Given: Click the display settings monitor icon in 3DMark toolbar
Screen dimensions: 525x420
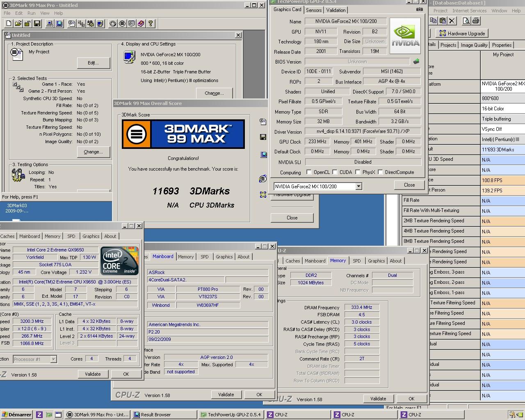Looking at the screenshot, I should (x=100, y=23).
